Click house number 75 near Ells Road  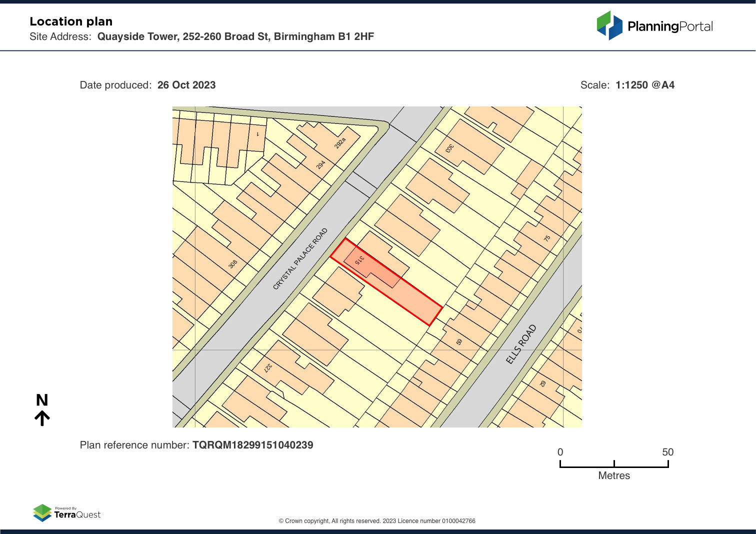coord(547,238)
